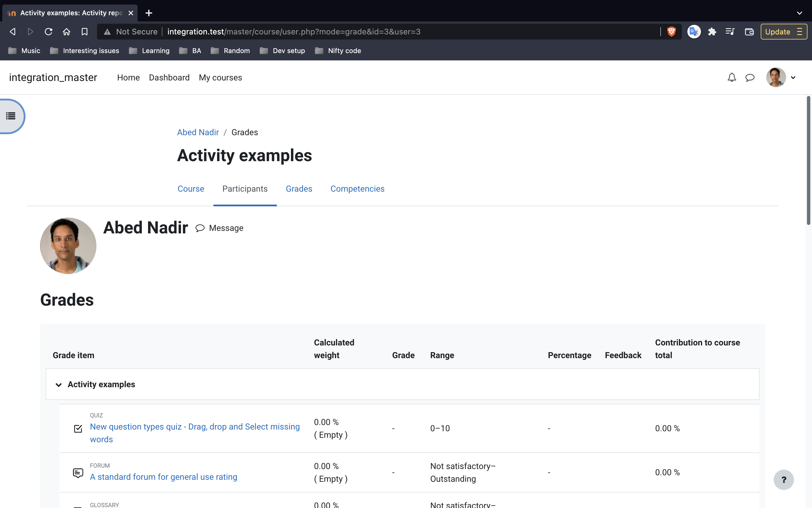Open the media playlist icon
The image size is (812, 508).
click(730, 32)
